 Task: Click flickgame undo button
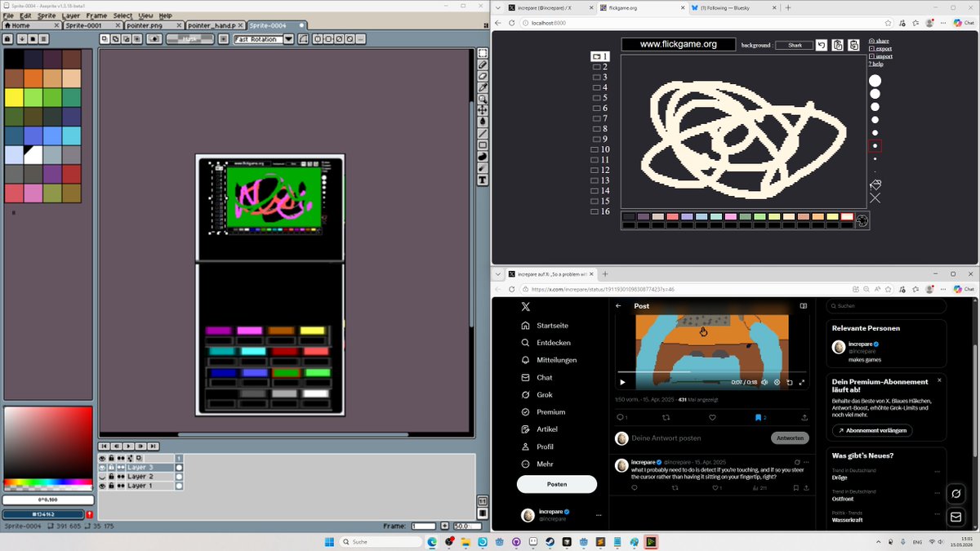(822, 45)
